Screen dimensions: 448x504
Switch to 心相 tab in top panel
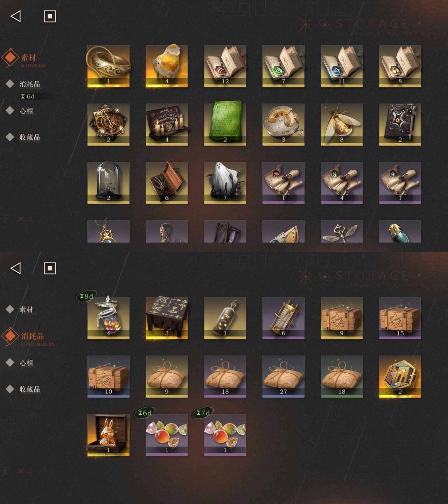26,111
